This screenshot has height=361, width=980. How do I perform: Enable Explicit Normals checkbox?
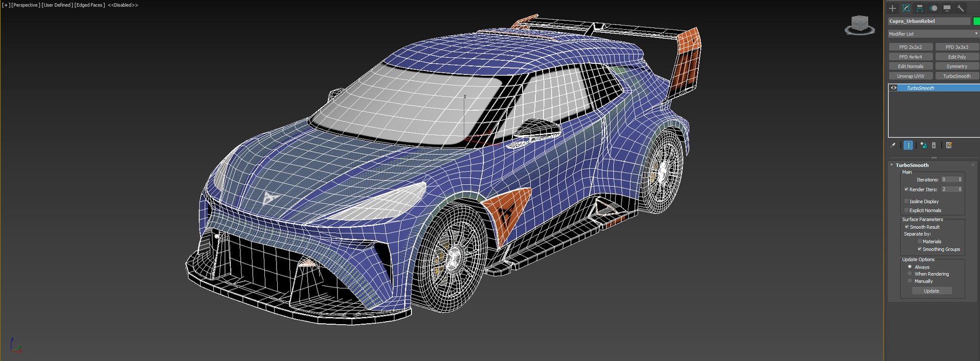[x=906, y=210]
